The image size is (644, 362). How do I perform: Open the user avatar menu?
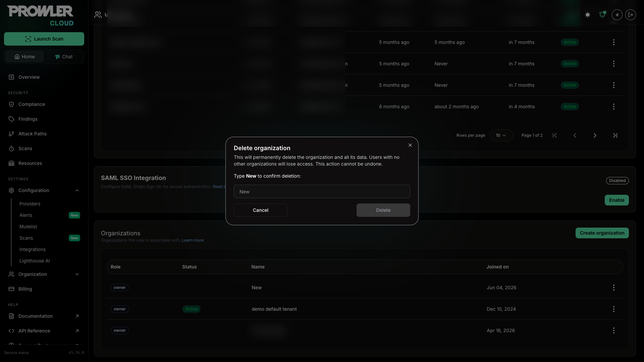pos(617,15)
